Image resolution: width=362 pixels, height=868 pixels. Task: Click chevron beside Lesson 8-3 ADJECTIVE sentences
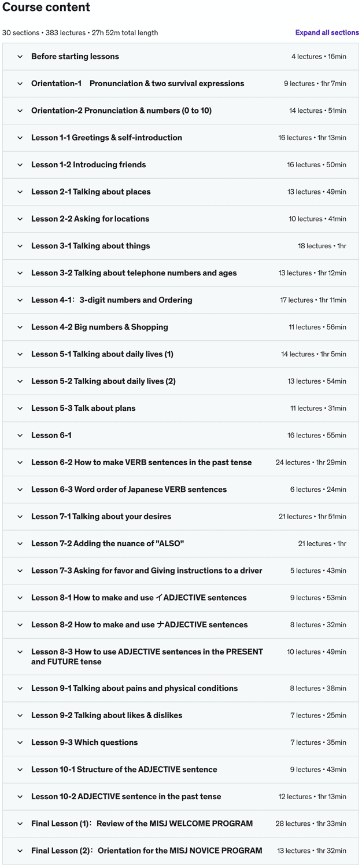pos(20,652)
